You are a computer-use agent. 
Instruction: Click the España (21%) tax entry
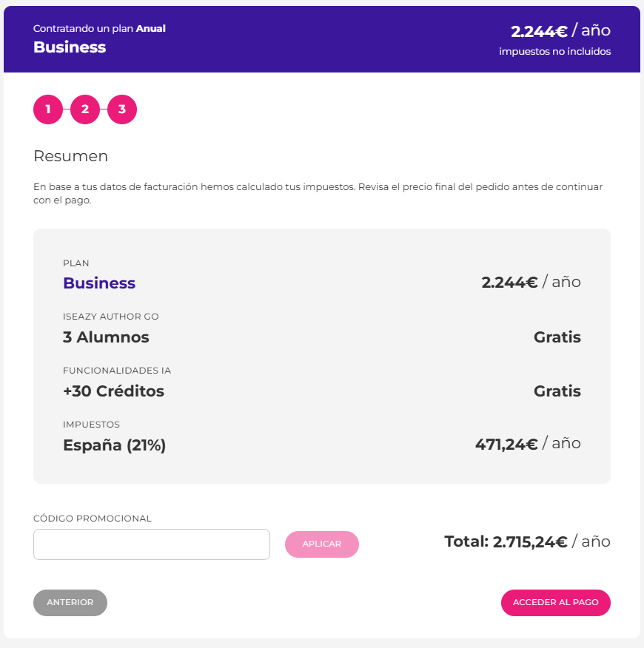point(114,445)
